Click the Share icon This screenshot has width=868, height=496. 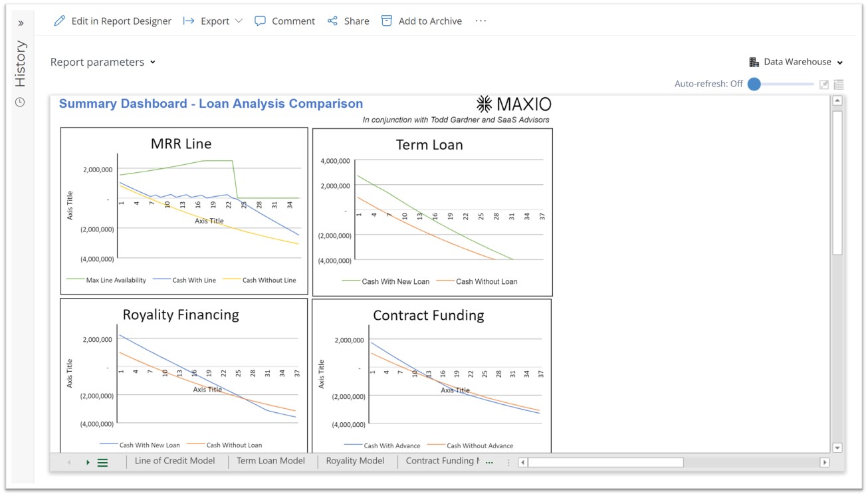(333, 21)
